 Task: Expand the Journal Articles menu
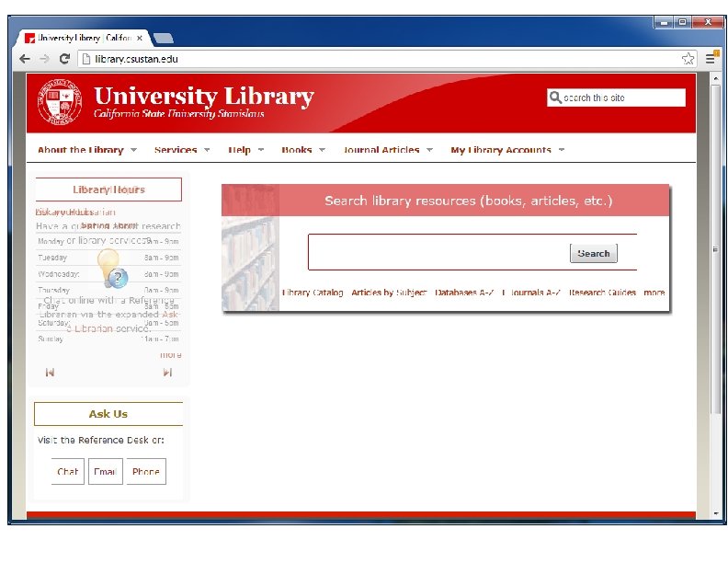point(388,150)
